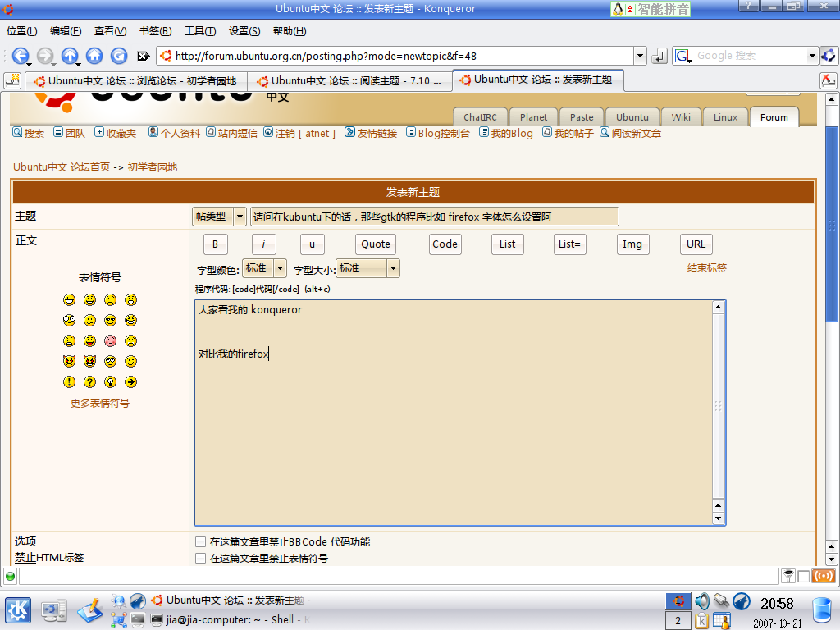Open the calendar reminder tray icon

(x=722, y=620)
